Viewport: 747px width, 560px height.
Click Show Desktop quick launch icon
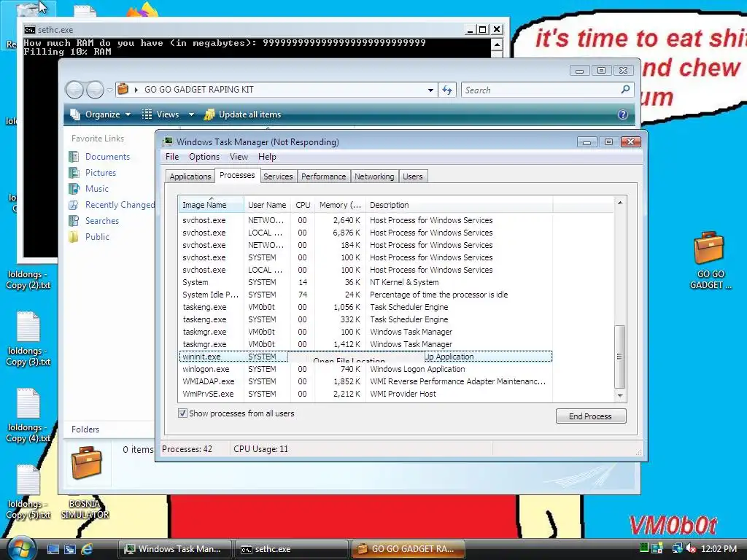[53, 549]
